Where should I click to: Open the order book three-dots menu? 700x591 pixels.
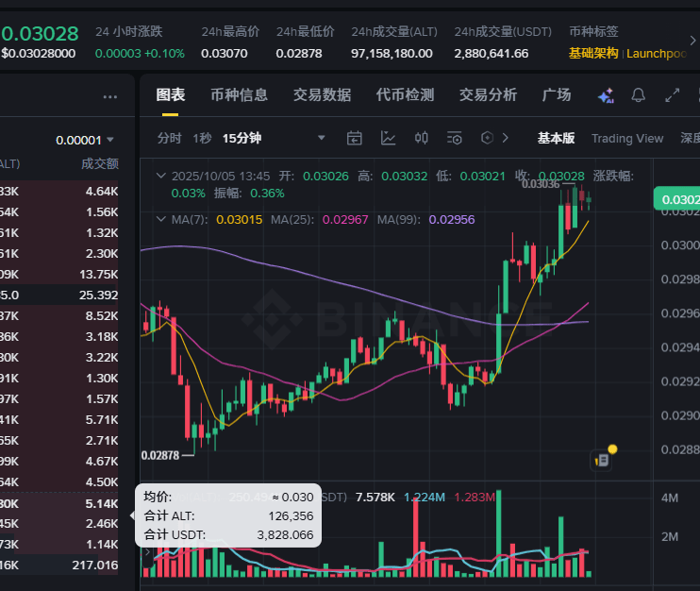(109, 97)
